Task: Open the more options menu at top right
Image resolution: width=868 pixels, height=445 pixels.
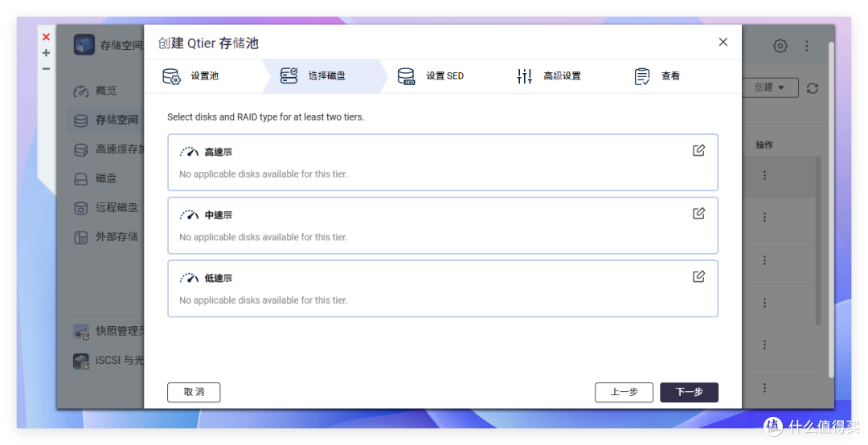Action: tap(807, 46)
